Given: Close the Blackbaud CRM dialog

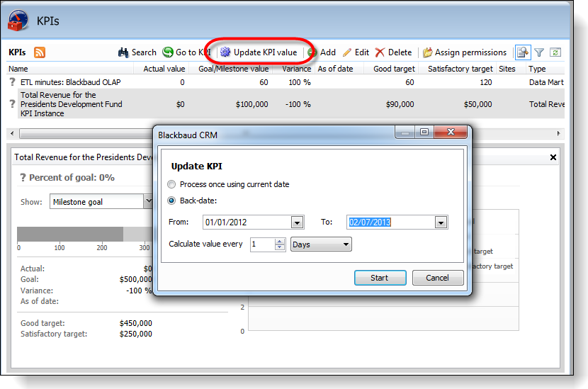Looking at the screenshot, I should (451, 132).
